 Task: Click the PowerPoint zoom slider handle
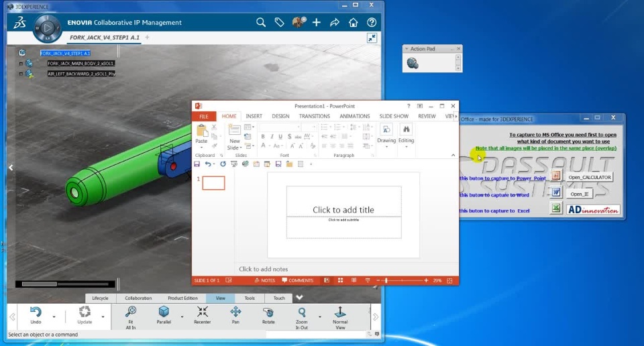(x=386, y=280)
